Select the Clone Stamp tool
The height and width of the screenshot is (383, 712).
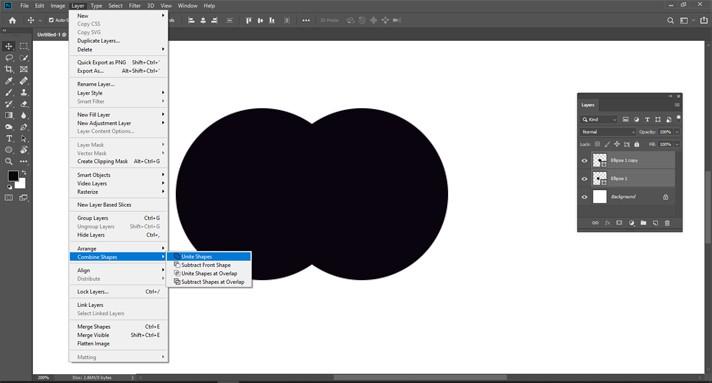point(24,92)
